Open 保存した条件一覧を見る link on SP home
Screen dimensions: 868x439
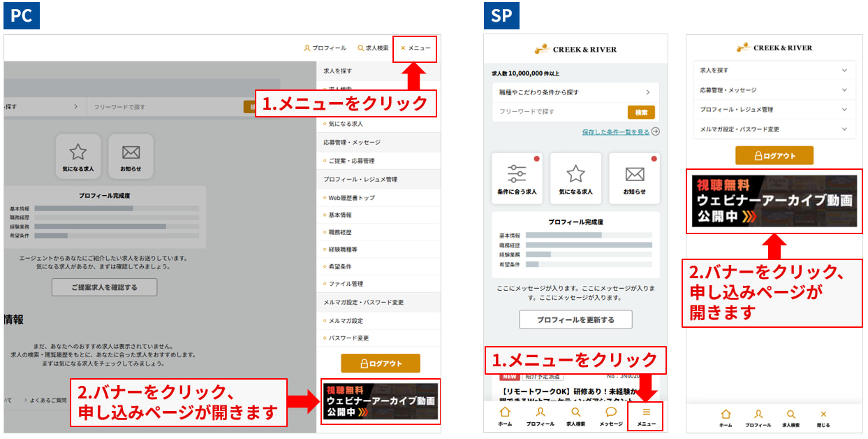coord(616,131)
